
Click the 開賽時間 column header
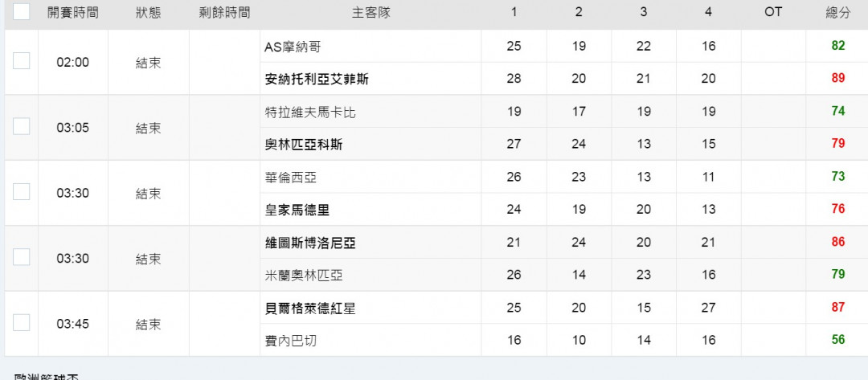pyautogui.click(x=72, y=13)
